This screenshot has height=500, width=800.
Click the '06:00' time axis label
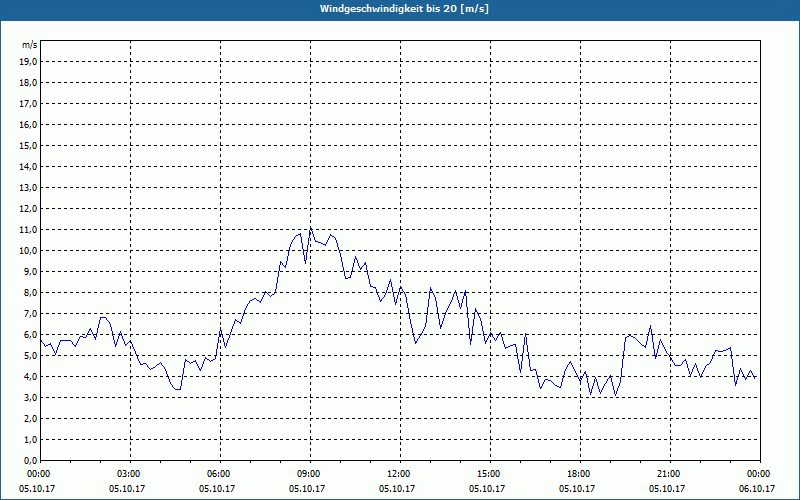click(220, 474)
